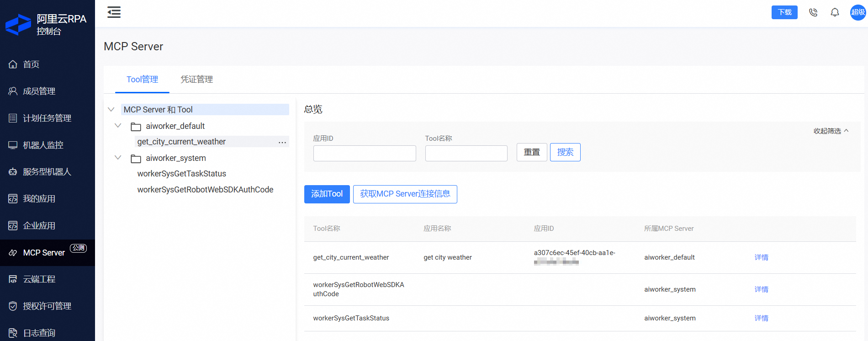Click the cloud project icon beside 云端工程

(x=13, y=279)
